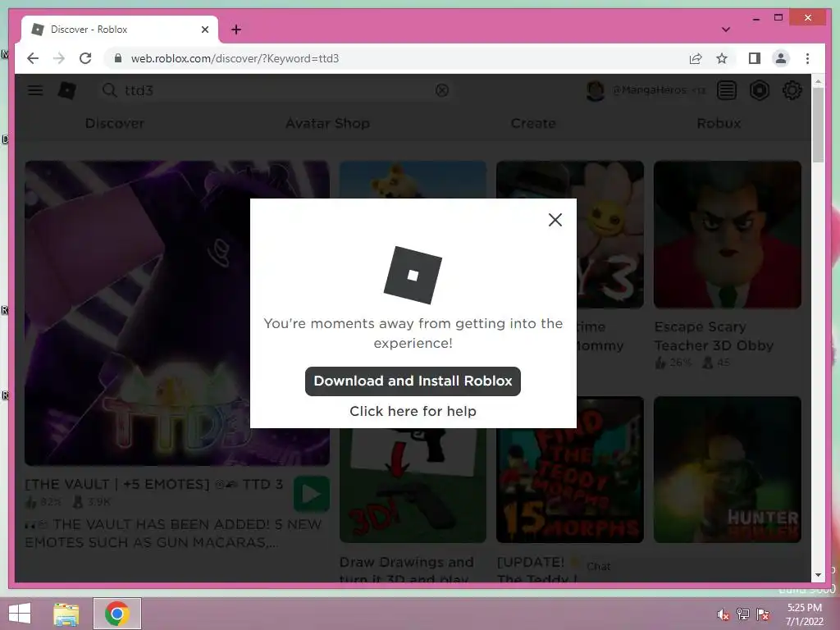The height and width of the screenshot is (630, 840).
Task: Click the scrollbar up arrow
Action: click(818, 81)
